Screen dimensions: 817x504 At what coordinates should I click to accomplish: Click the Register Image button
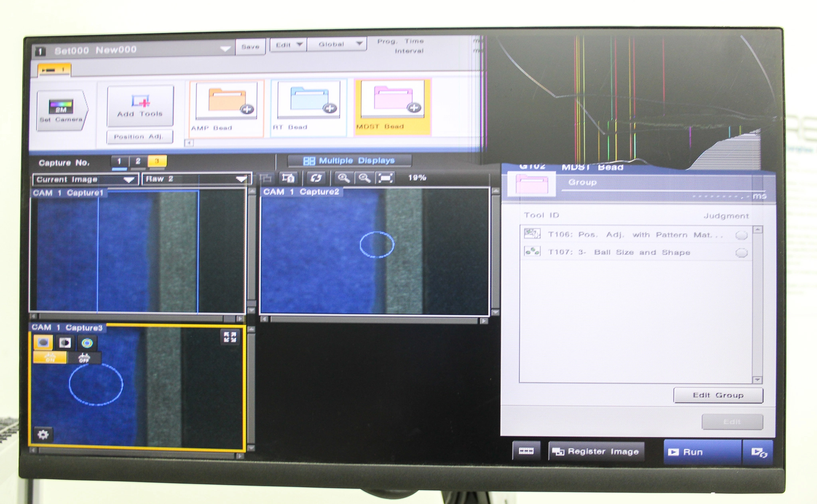point(596,451)
